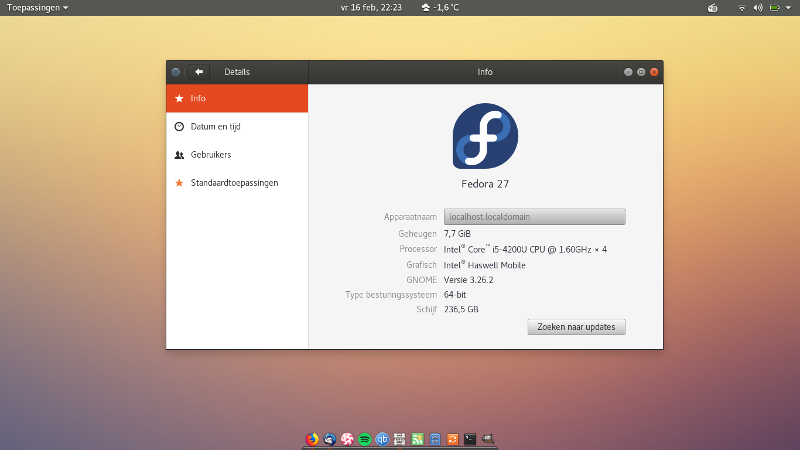Click the radio icon in the top bar
Screen dimensions: 800x450
[x=713, y=8]
